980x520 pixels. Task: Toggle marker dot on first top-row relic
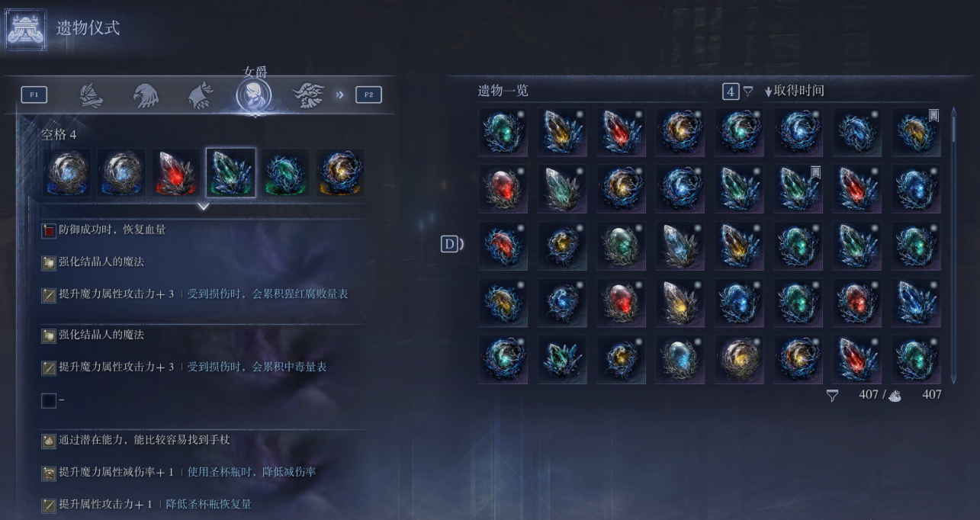point(520,114)
